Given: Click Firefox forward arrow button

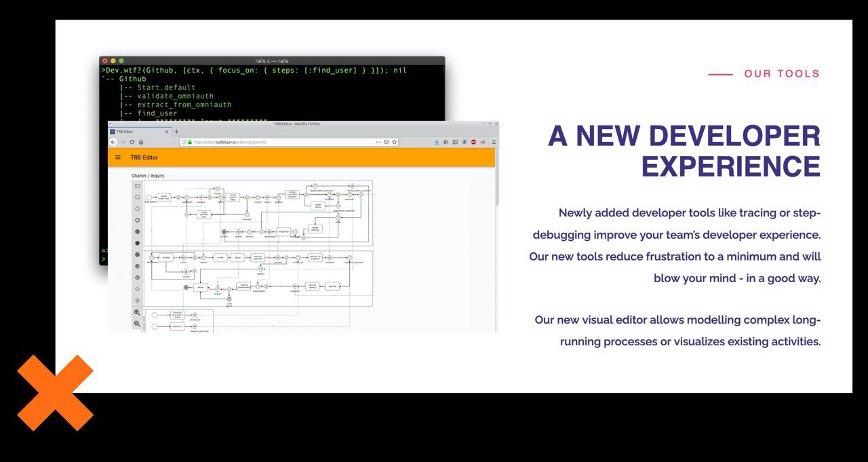Looking at the screenshot, I should 122,142.
